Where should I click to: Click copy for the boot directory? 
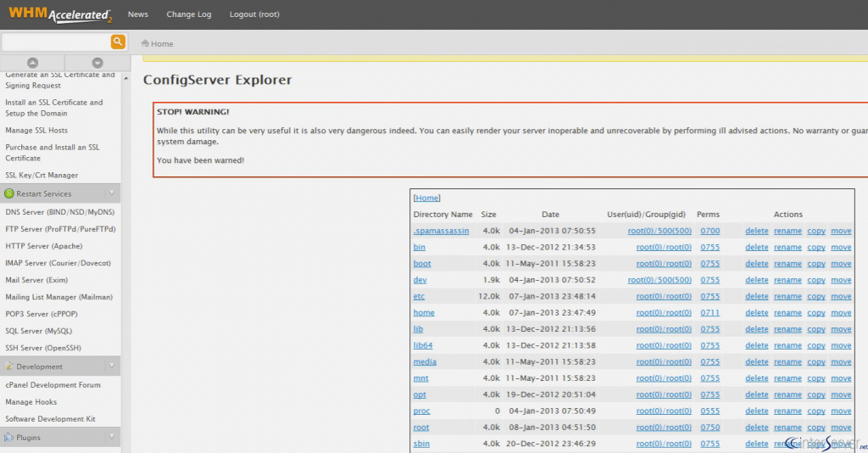[x=816, y=264]
